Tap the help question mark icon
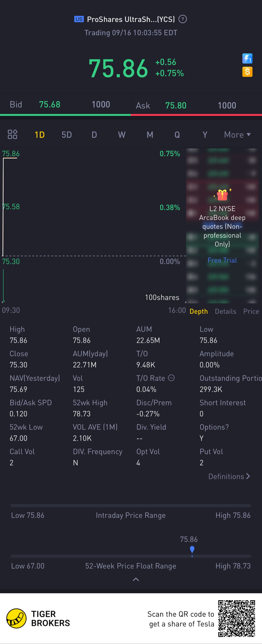The image size is (262, 644). 183,19
